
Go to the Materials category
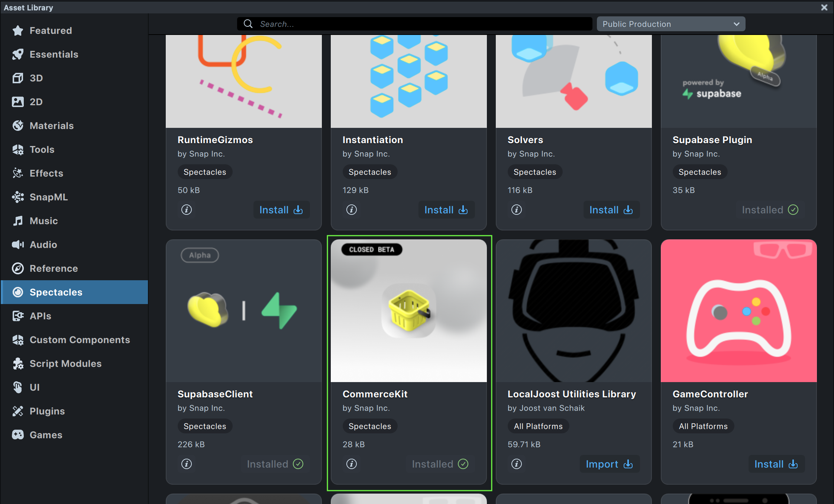(52, 126)
